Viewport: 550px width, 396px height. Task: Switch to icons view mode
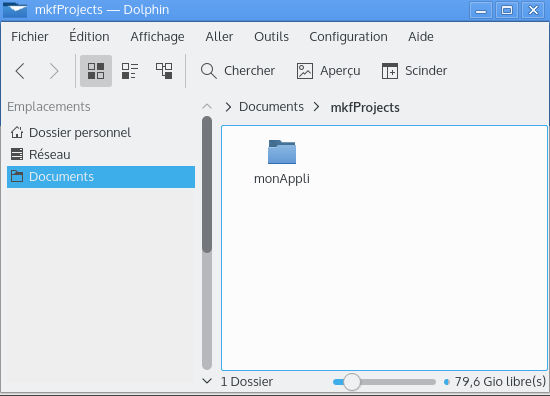tap(96, 71)
